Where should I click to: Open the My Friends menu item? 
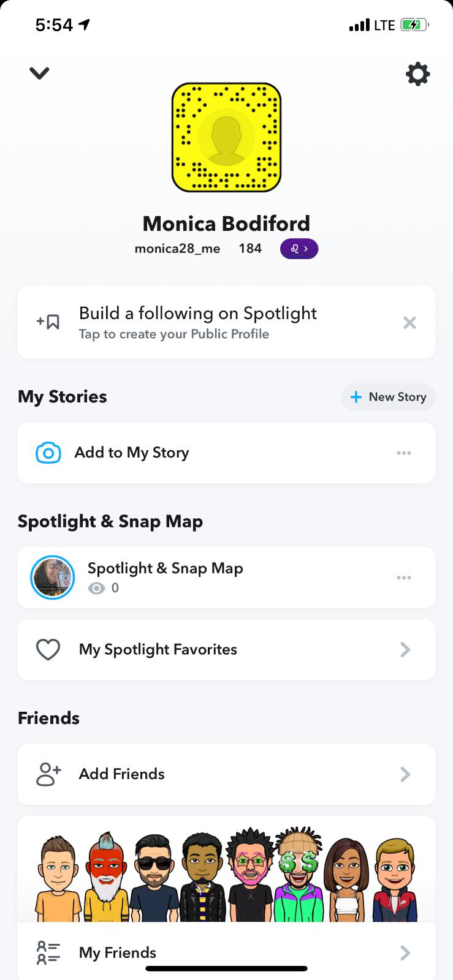click(118, 952)
